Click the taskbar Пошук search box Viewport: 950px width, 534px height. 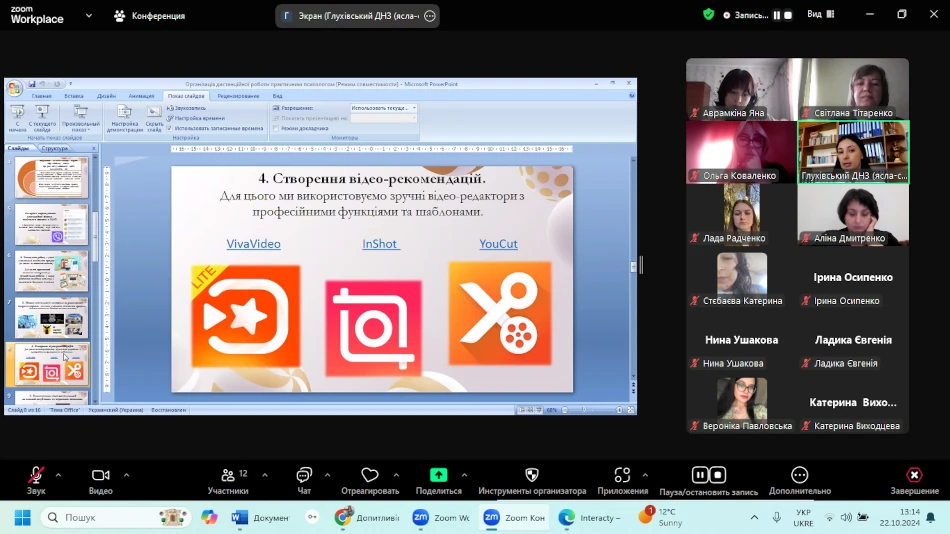[115, 518]
